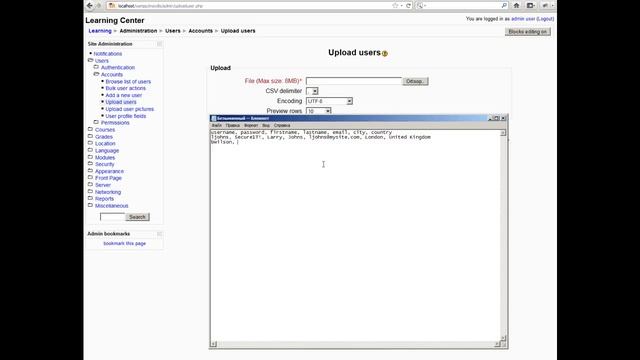Click the browser home icon
Image resolution: width=640 pixels, height=360 pixels.
pos(516,6)
